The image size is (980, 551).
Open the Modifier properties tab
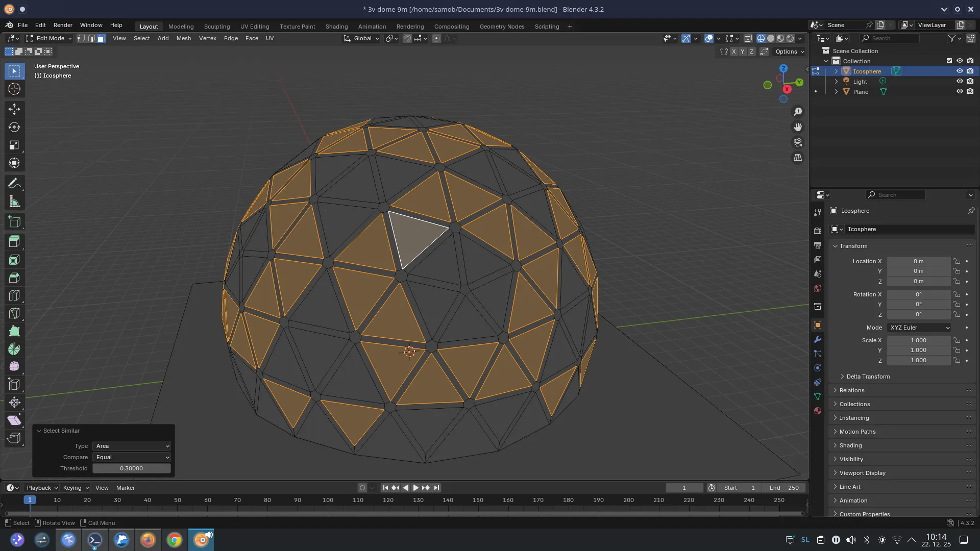click(818, 339)
